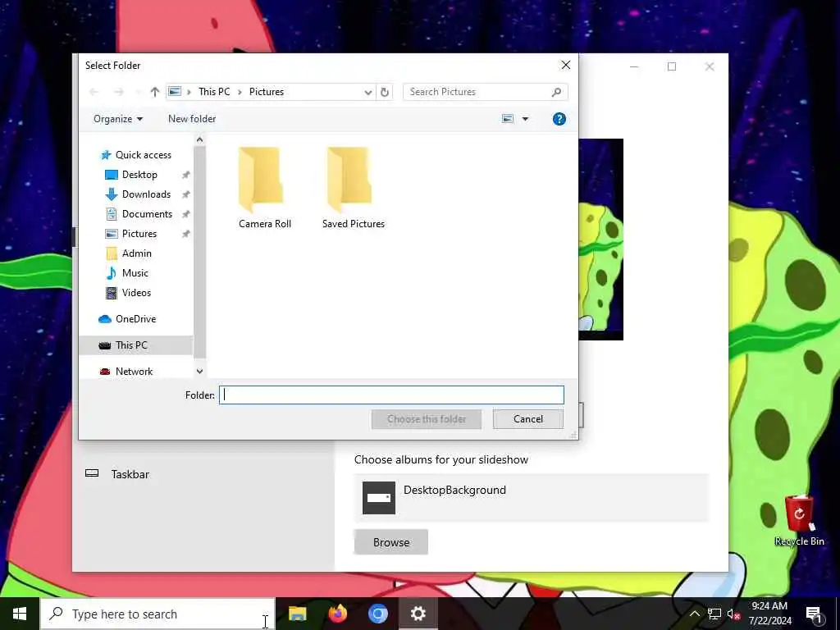Click Settings gear icon in taskbar
This screenshot has height=630, width=840.
pos(418,614)
